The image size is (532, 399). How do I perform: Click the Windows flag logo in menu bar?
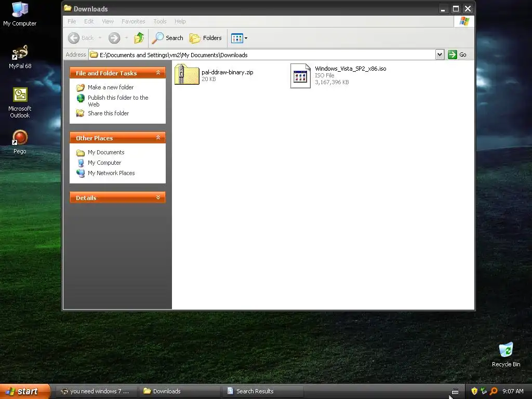(x=464, y=21)
